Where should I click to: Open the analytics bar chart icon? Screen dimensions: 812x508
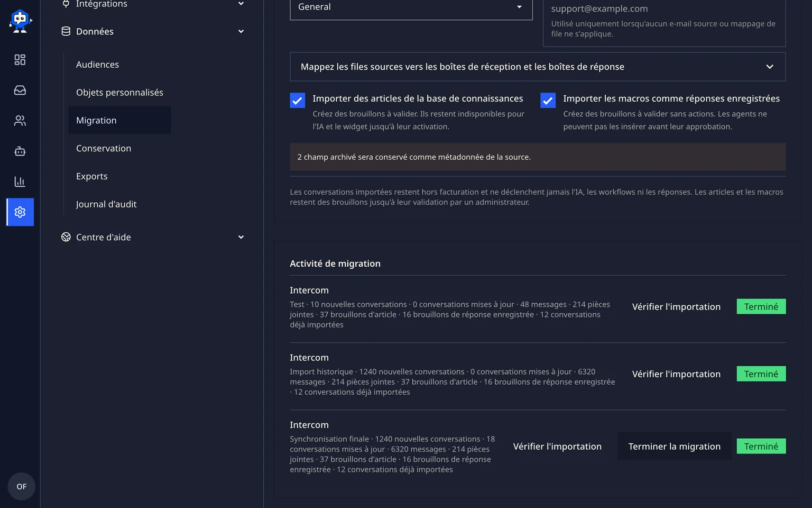tap(20, 182)
